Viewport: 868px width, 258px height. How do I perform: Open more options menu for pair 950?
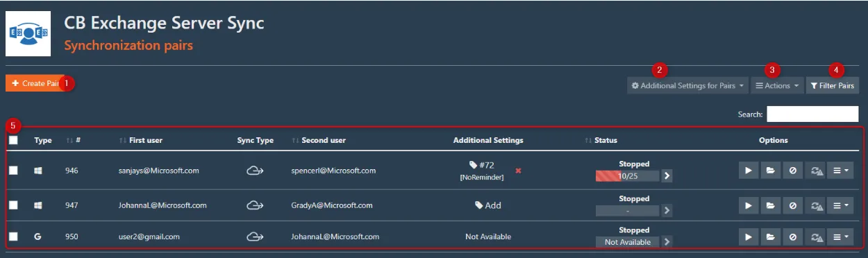coord(840,237)
